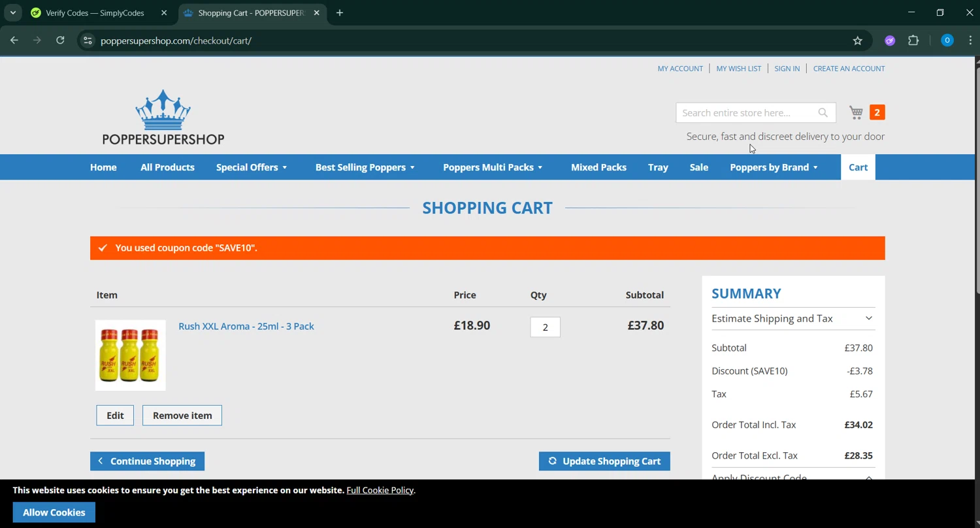Open the Tray category
Viewport: 980px width, 528px height.
[658, 167]
